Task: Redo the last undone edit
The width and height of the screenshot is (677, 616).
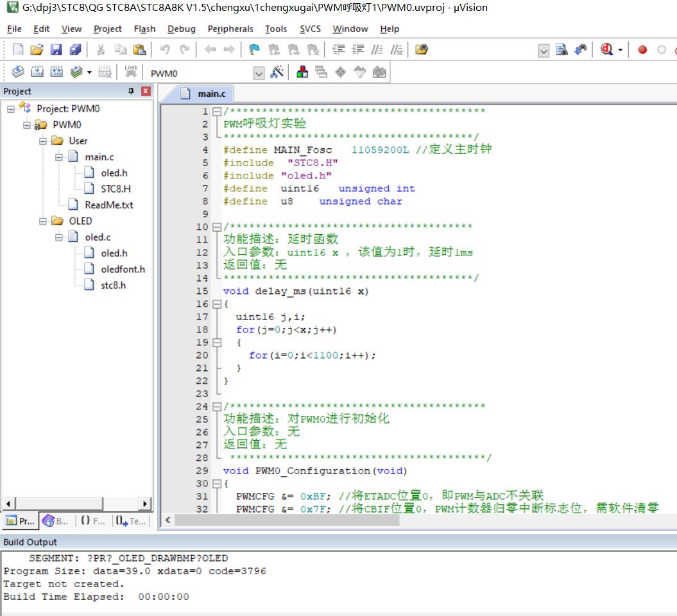Action: pos(184,49)
